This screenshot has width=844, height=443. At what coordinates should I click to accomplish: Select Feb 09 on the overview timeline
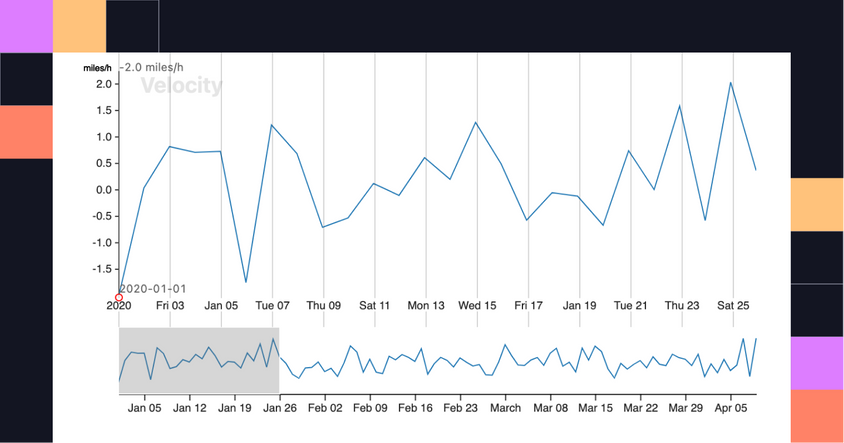pyautogui.click(x=370, y=408)
